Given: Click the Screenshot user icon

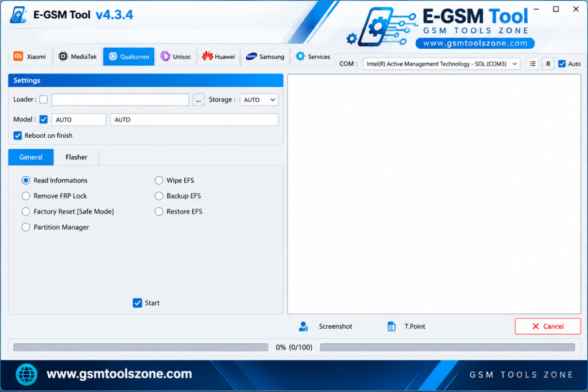Looking at the screenshot, I should [x=303, y=327].
